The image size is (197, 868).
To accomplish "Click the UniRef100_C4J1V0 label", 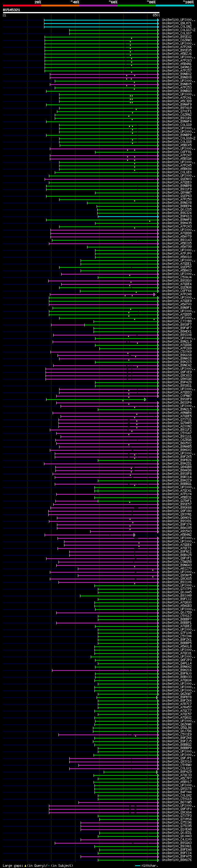I will point(177,839).
